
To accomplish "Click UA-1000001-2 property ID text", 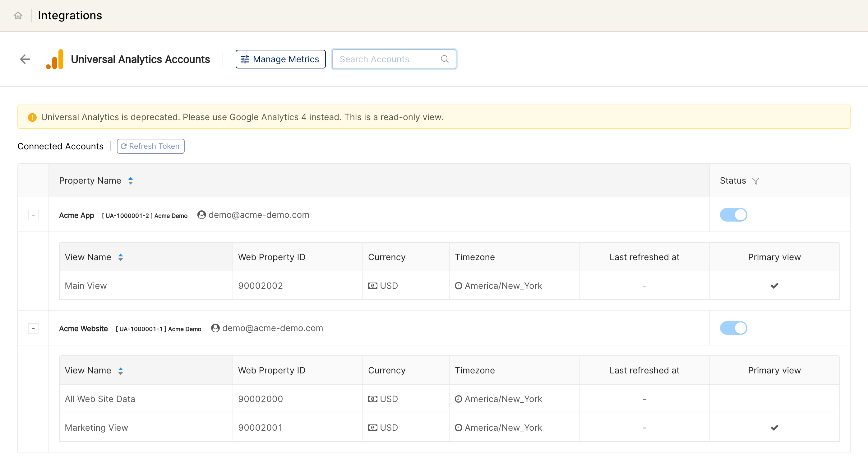I will coord(127,216).
